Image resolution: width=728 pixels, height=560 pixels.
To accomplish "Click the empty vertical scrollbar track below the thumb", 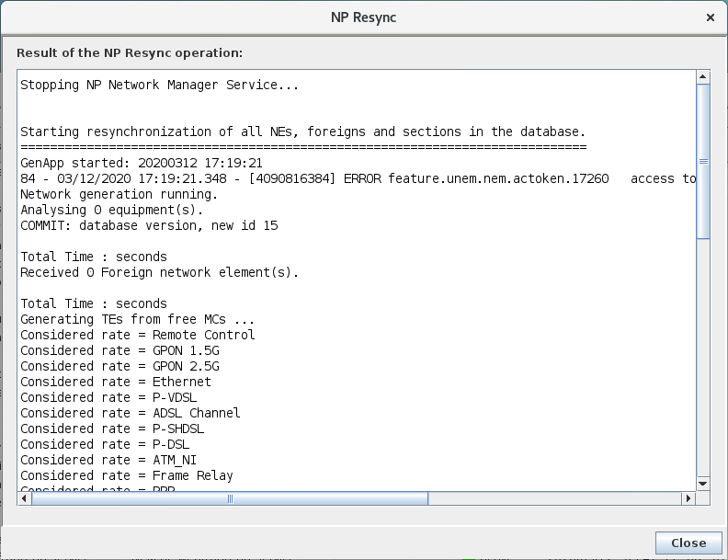I will [x=703, y=368].
